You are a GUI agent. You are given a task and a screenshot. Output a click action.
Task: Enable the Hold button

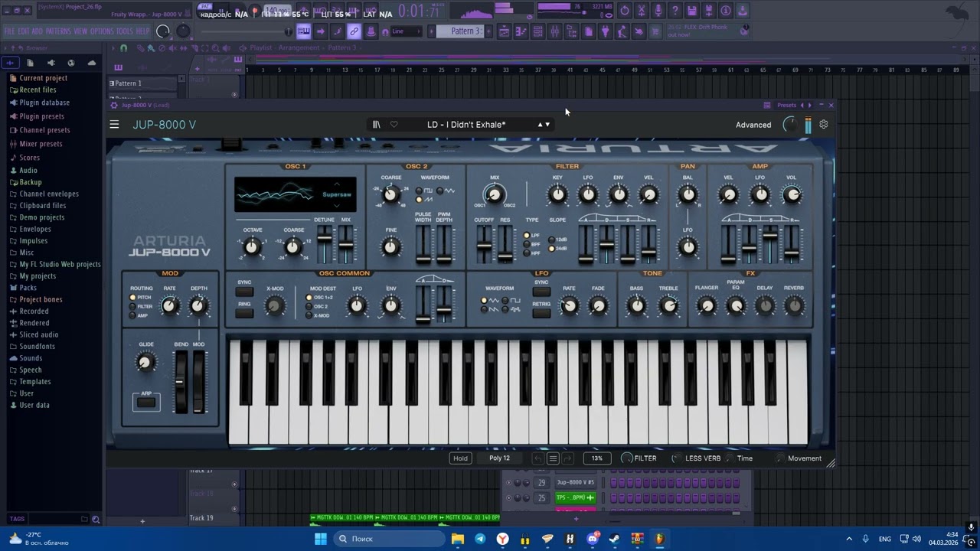460,458
